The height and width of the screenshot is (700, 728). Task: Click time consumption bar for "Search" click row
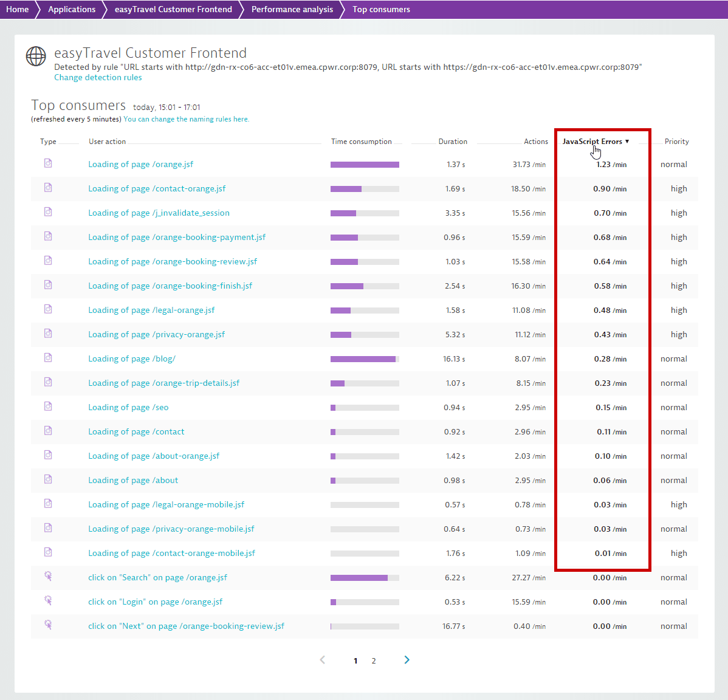(365, 577)
